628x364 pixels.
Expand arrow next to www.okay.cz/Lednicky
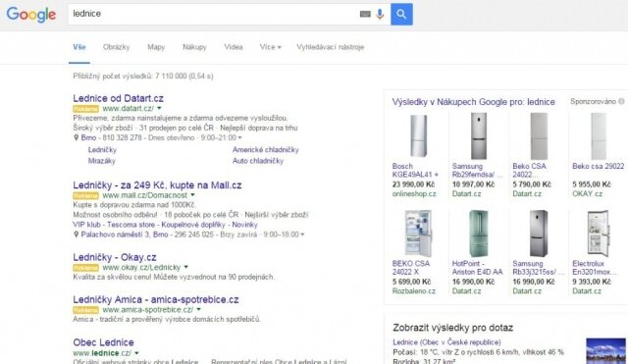pyautogui.click(x=185, y=267)
